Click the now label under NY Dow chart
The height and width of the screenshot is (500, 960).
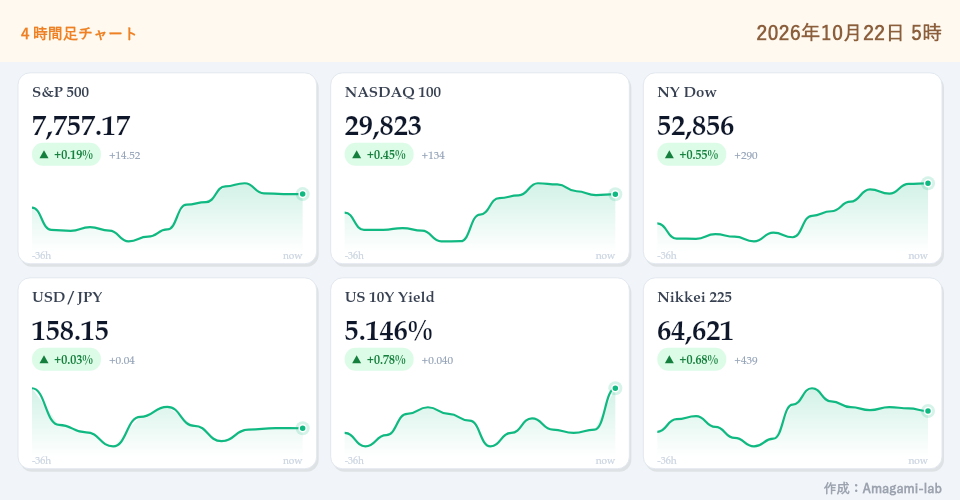(918, 256)
